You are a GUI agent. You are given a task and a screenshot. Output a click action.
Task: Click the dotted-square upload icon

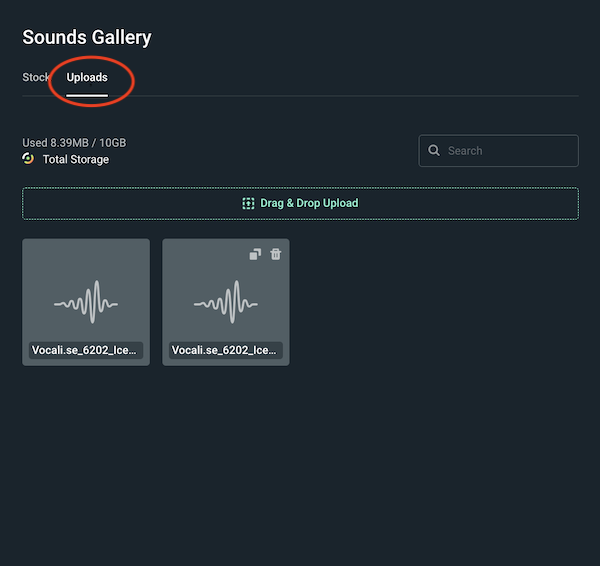[248, 203]
